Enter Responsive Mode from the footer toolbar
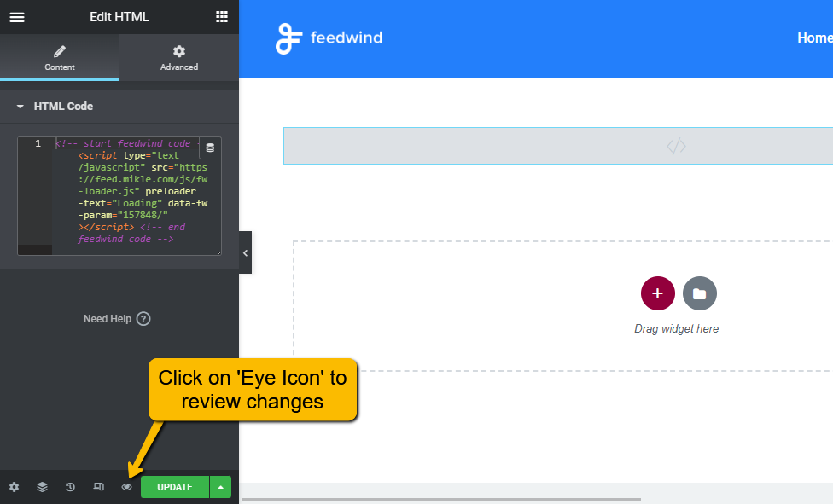This screenshot has height=504, width=833. (98, 486)
